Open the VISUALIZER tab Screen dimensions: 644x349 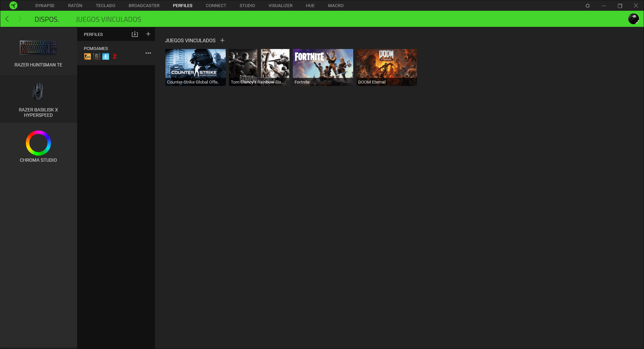280,6
